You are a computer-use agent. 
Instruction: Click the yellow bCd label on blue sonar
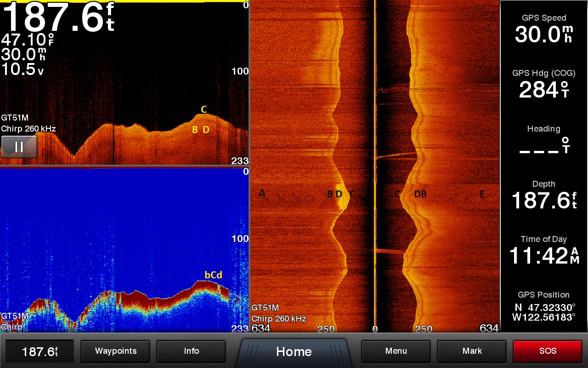(x=213, y=275)
